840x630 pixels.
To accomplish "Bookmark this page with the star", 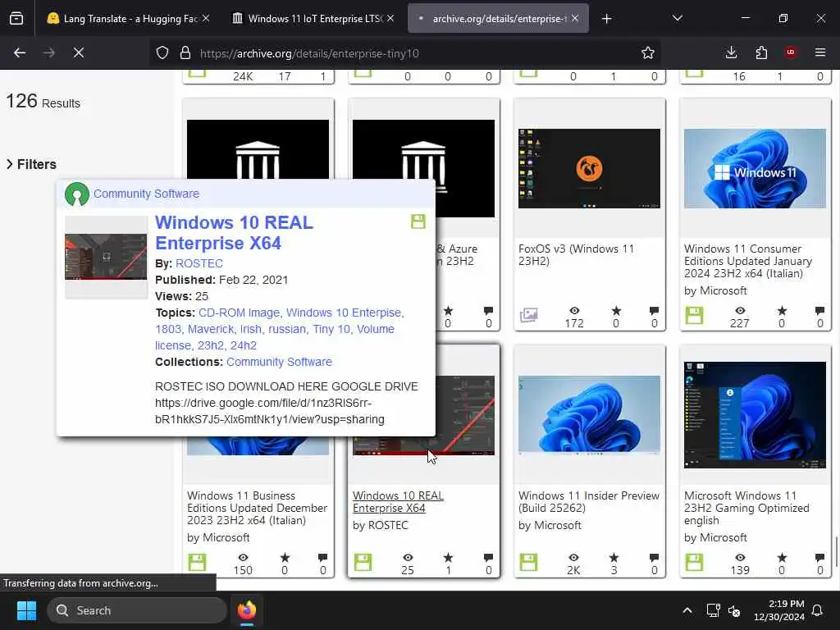I will [648, 52].
